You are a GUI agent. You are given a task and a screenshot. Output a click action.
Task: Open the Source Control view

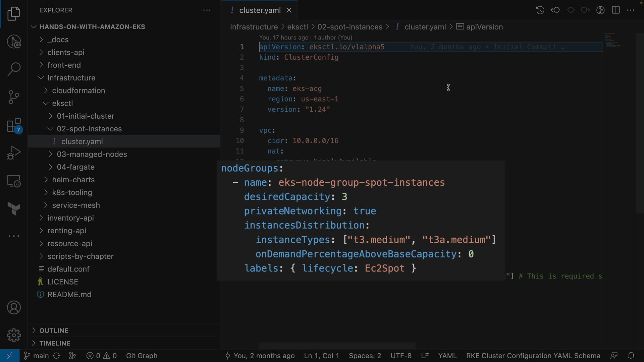(14, 97)
